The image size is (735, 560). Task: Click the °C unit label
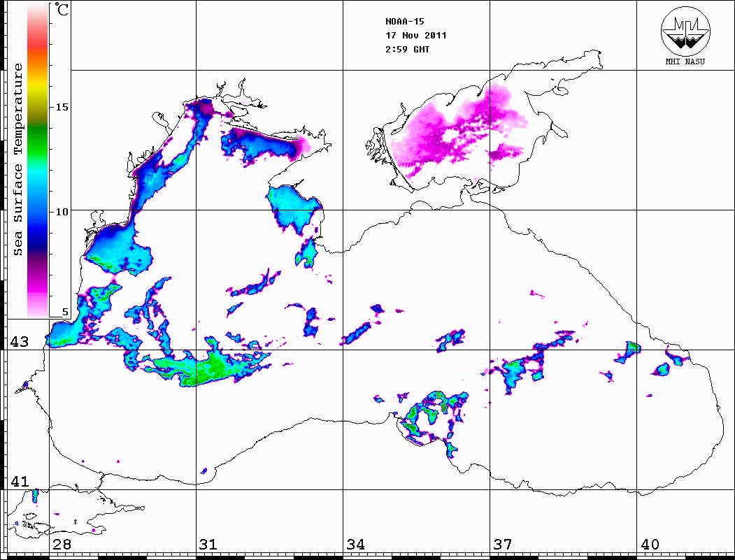click(62, 9)
